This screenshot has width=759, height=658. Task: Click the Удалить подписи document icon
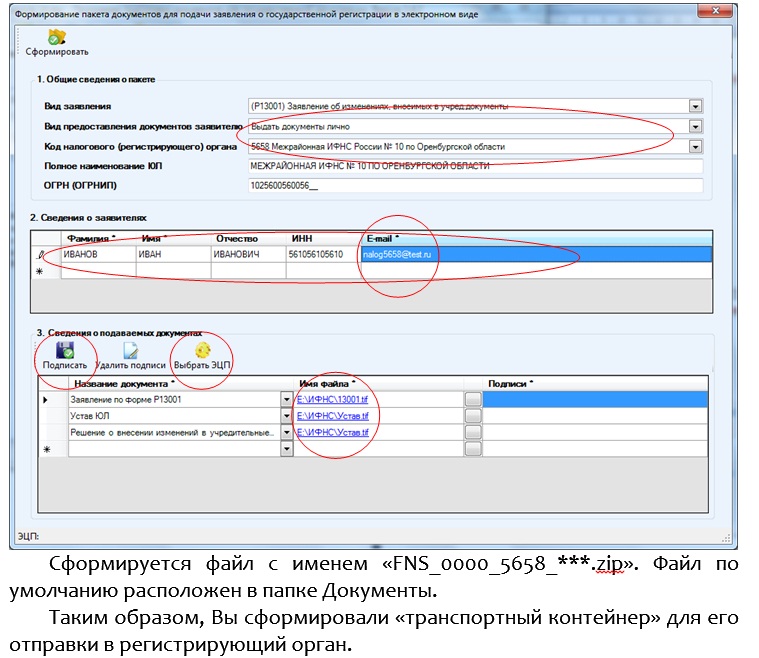[130, 350]
